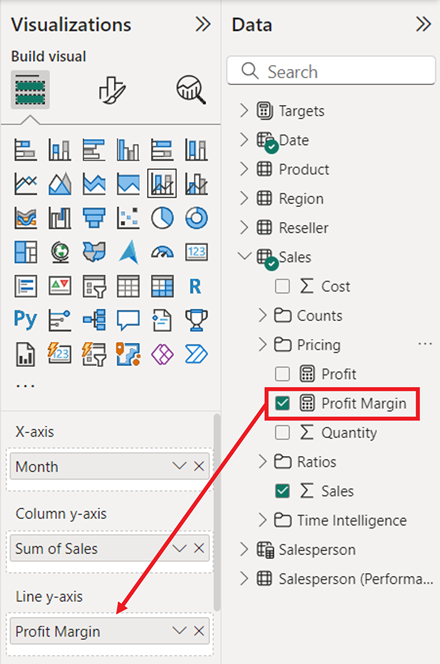Select the Q&A speech bubble visual
Screen dimensions: 440x664
click(x=128, y=320)
